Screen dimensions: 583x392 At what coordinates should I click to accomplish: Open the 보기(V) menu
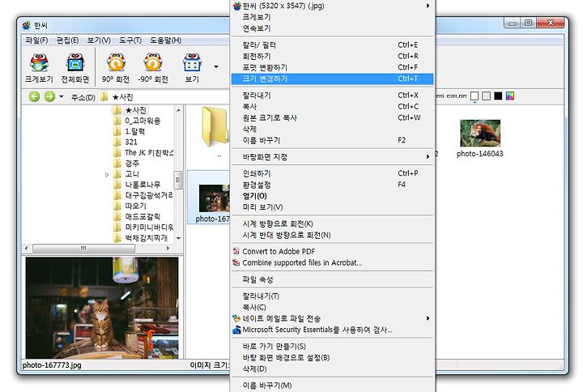(99, 40)
